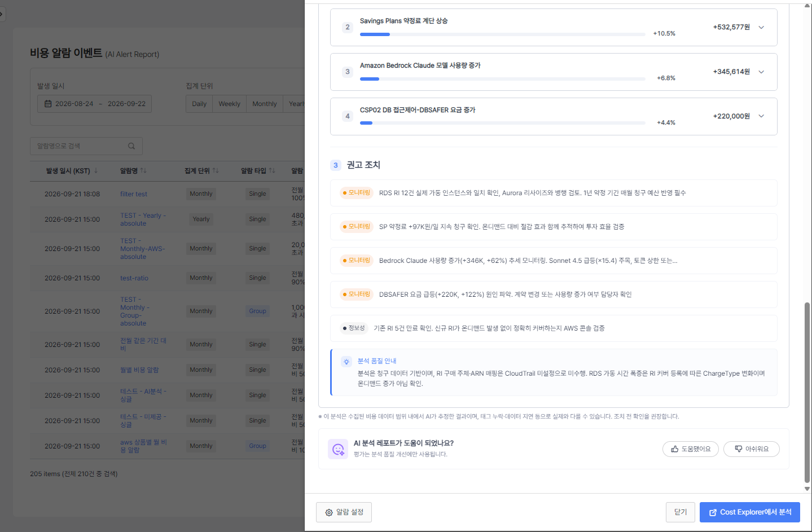812x532 pixels.
Task: Select the Weekly aggregation tab
Action: [x=230, y=104]
